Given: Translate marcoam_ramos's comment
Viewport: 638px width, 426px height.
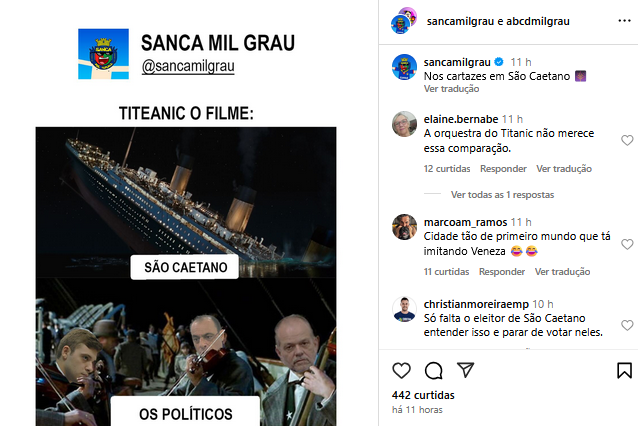Looking at the screenshot, I should coord(562,271).
